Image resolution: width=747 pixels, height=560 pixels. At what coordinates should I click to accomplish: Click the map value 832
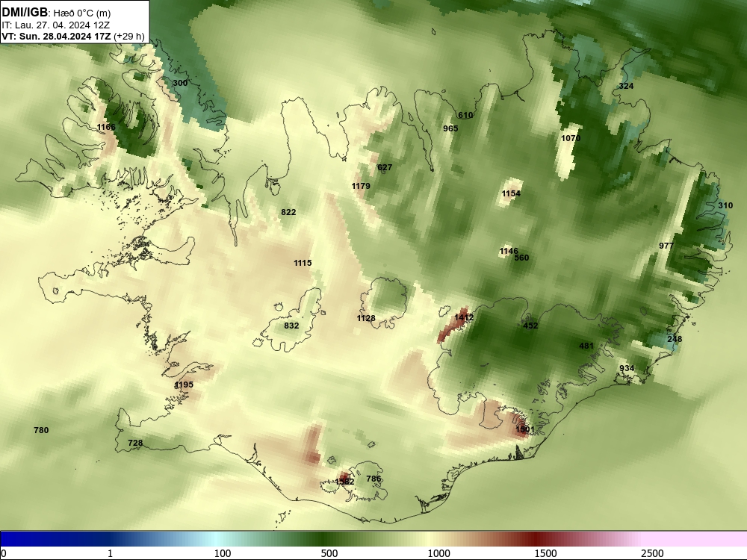click(x=291, y=326)
